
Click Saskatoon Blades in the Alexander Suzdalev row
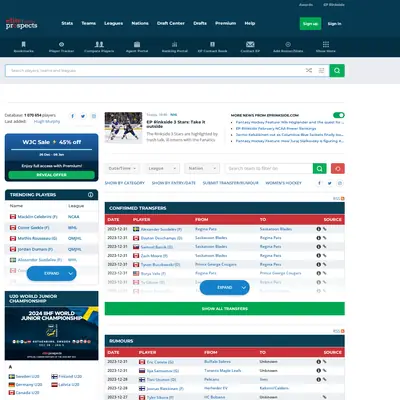pyautogui.click(x=276, y=229)
